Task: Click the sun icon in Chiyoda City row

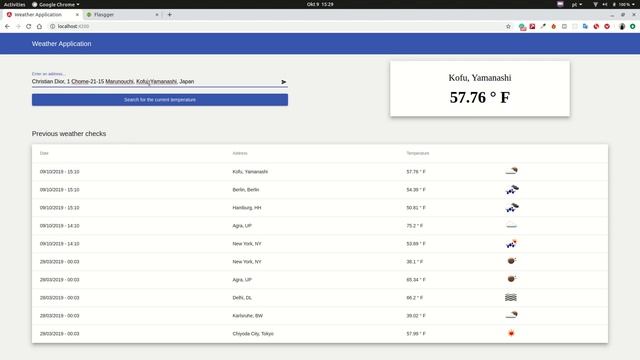Action: click(511, 333)
